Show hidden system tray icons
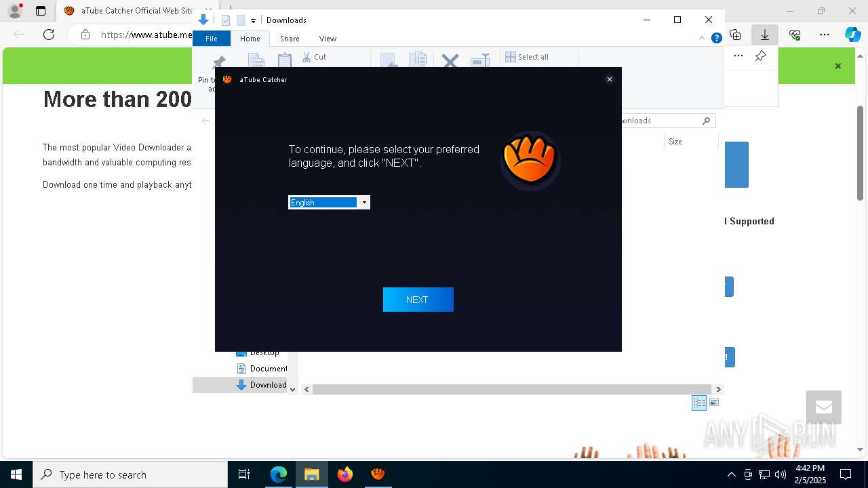This screenshot has height=488, width=868. pos(731,474)
